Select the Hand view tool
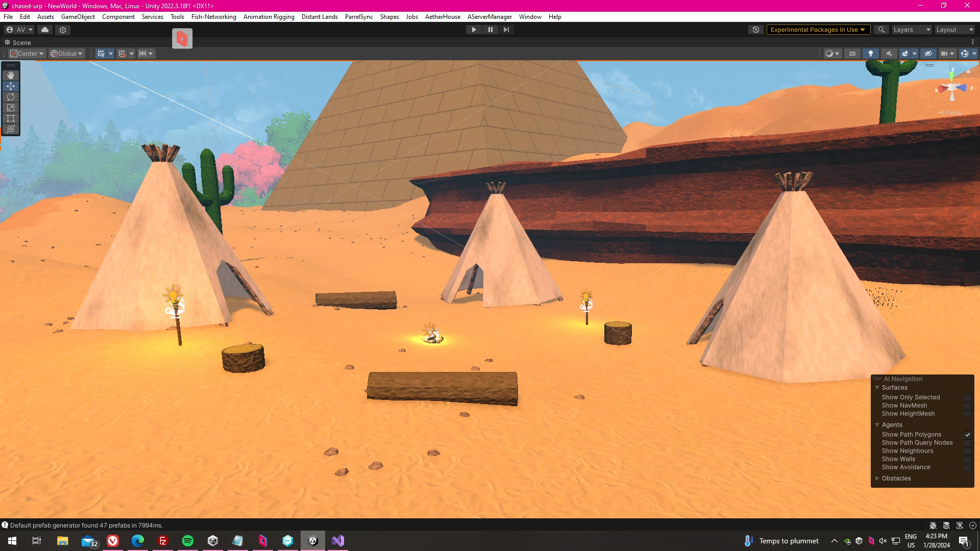Viewport: 980px width, 551px height. [11, 75]
